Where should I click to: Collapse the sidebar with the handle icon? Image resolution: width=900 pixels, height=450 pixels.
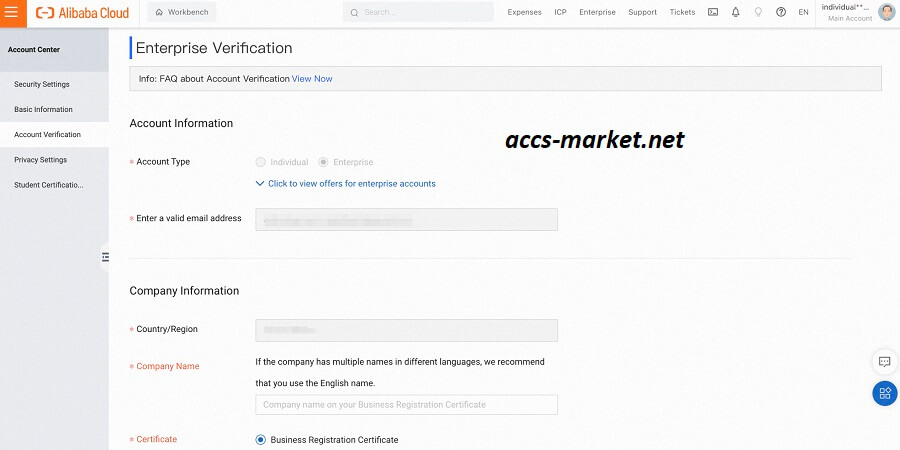point(105,257)
